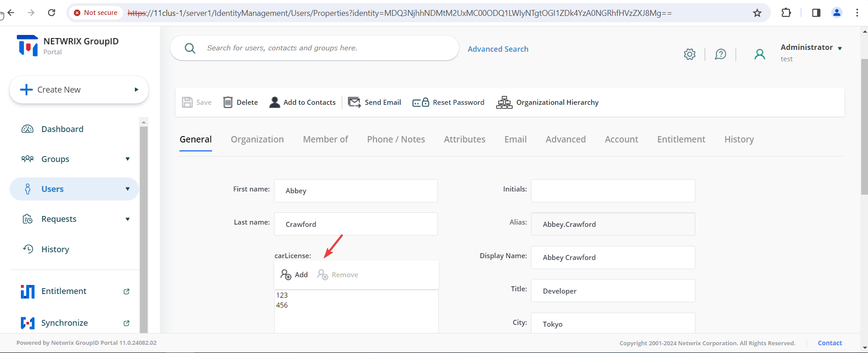Select carLicense value 456
The height and width of the screenshot is (353, 868).
282,305
